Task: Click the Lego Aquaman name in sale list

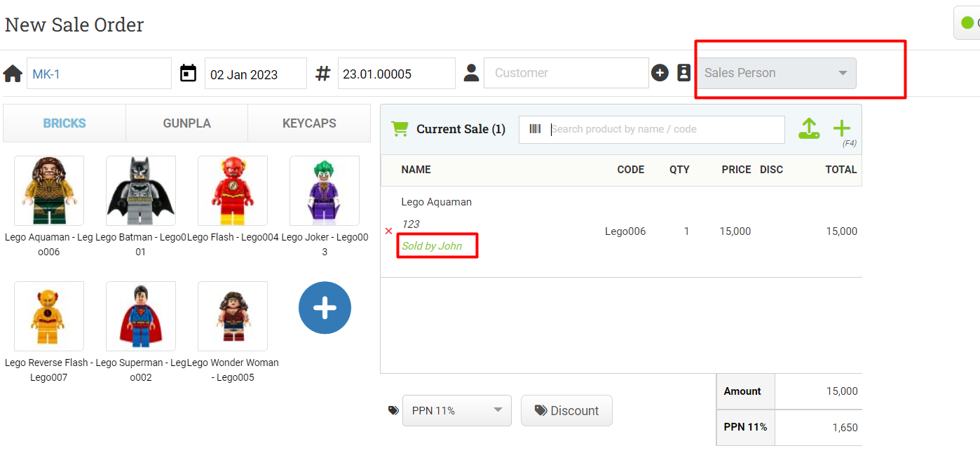Action: (x=437, y=202)
